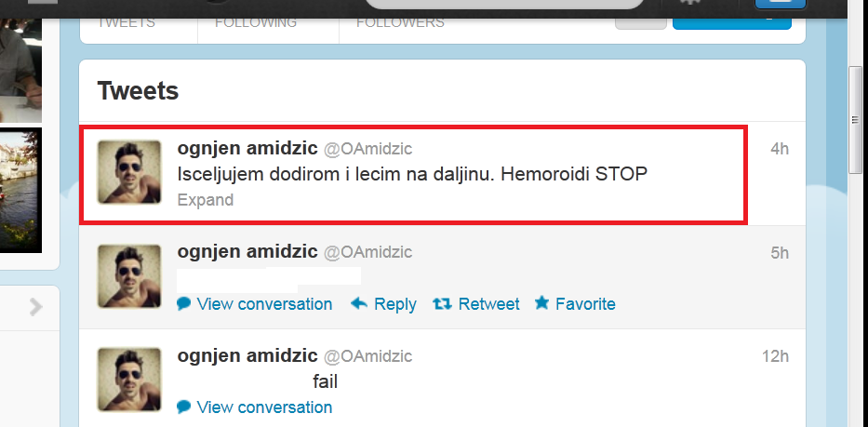
Task: Open the gray user actions dropdown beside the blue button
Action: click(641, 23)
